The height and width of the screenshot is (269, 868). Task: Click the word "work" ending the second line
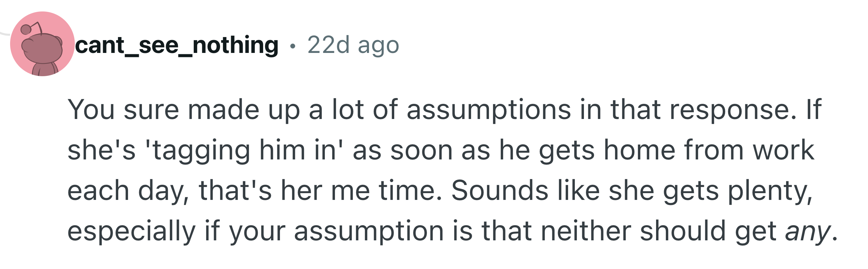click(x=783, y=150)
